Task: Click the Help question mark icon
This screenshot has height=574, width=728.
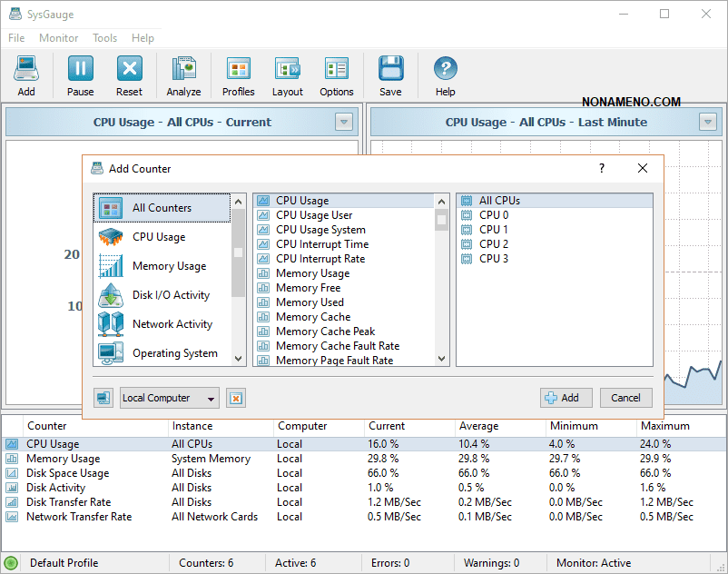Action: click(445, 74)
